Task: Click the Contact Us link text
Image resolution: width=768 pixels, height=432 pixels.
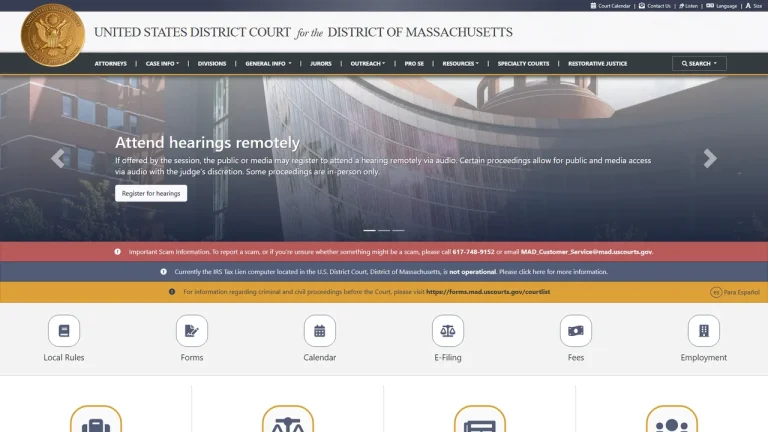Action: (x=659, y=6)
